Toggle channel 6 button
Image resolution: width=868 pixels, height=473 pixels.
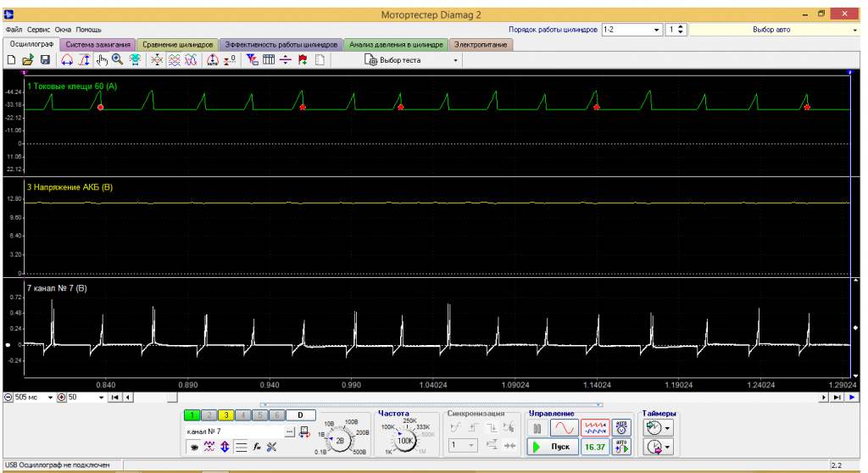click(277, 415)
